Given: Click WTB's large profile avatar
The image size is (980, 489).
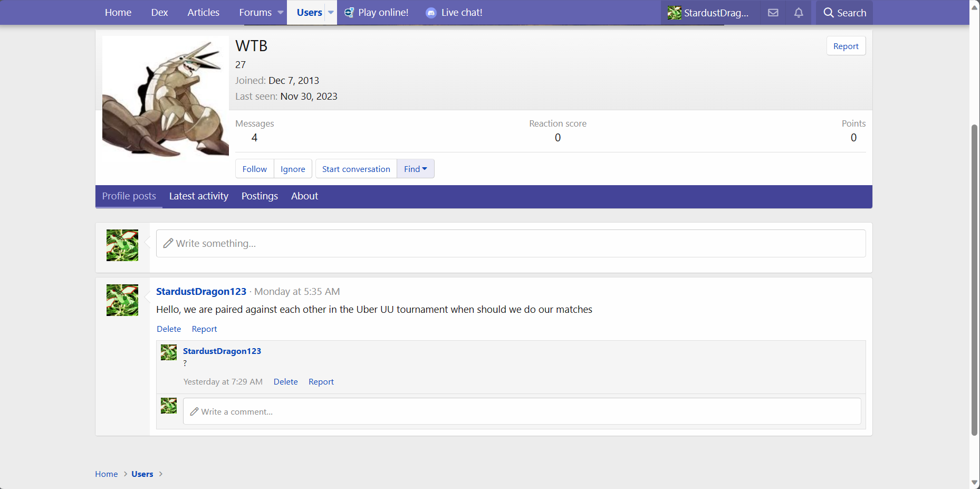Looking at the screenshot, I should pos(165,98).
